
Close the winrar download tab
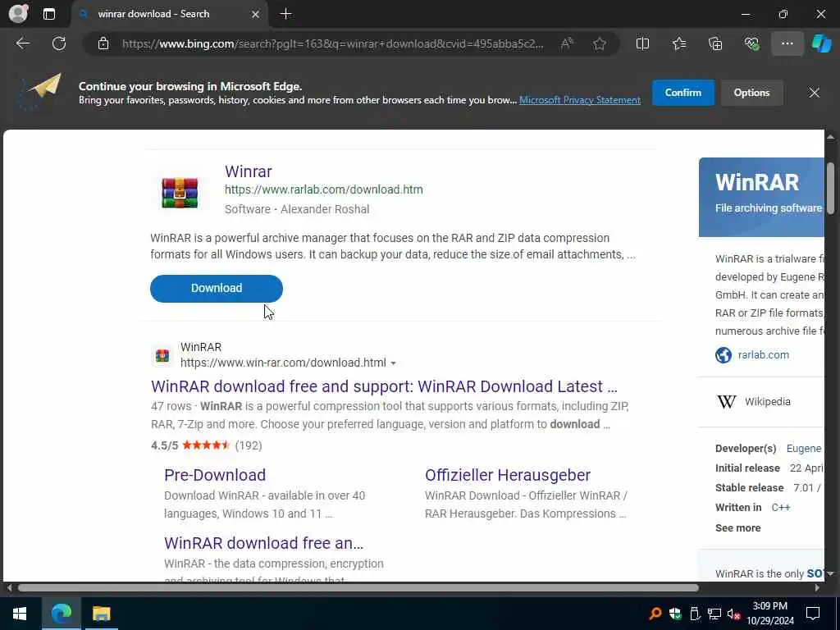pyautogui.click(x=256, y=14)
